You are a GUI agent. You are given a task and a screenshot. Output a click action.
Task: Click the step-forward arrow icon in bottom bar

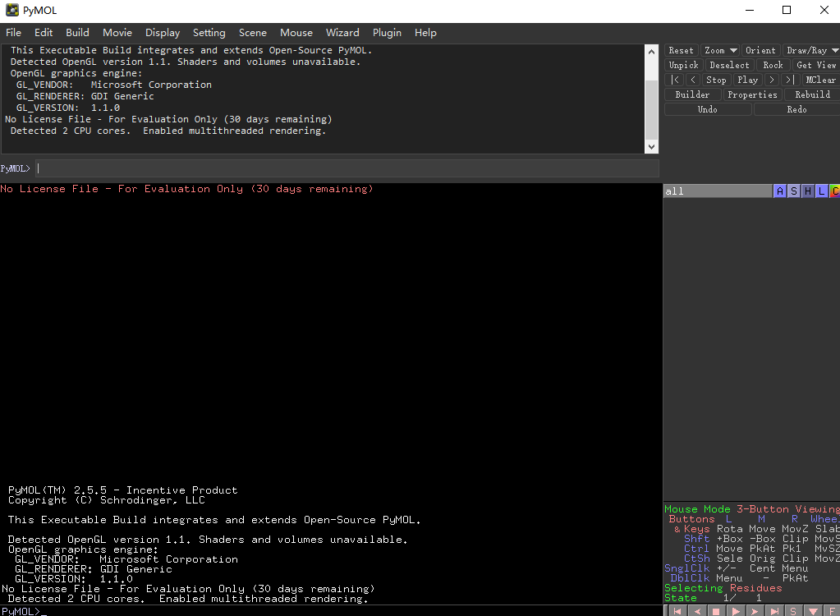click(755, 611)
